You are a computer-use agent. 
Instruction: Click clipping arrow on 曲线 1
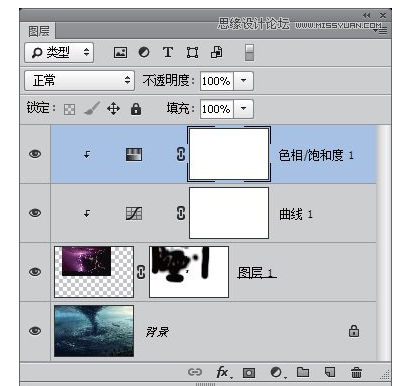[87, 213]
